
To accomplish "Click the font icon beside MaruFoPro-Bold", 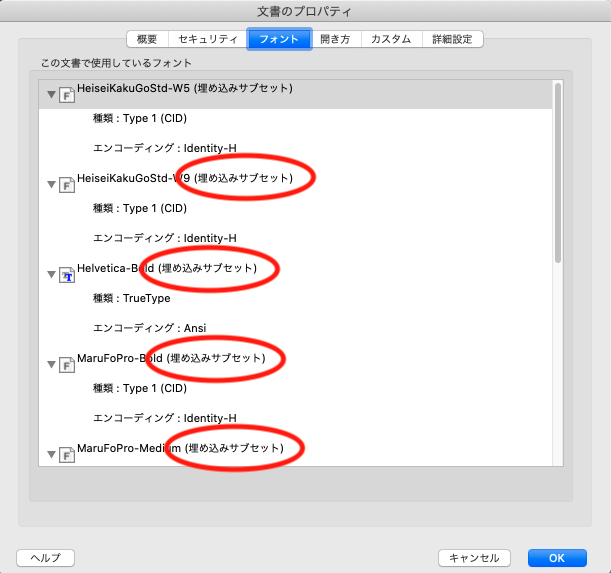I will click(x=67, y=365).
